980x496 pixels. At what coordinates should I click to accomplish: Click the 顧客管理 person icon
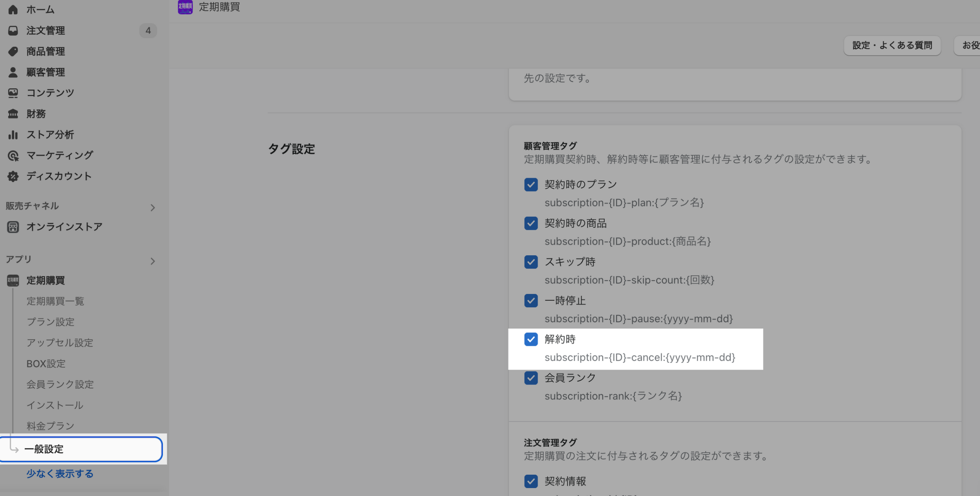(13, 72)
